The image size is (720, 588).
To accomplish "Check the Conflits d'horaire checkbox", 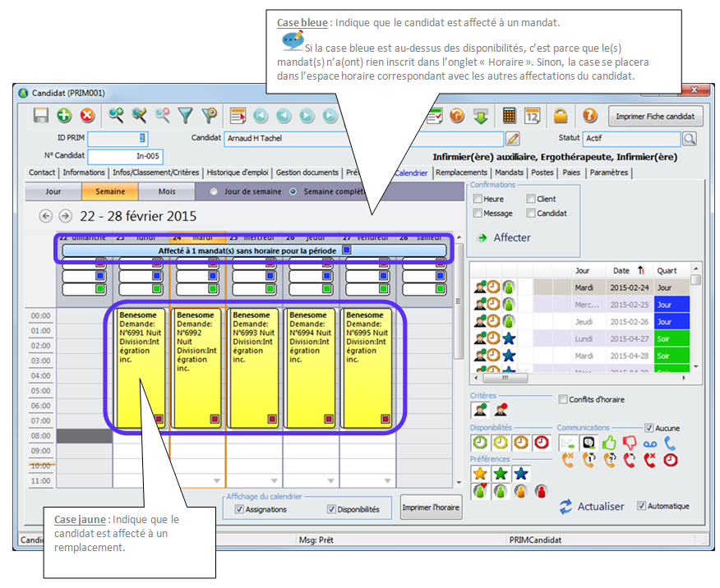I will (x=563, y=400).
